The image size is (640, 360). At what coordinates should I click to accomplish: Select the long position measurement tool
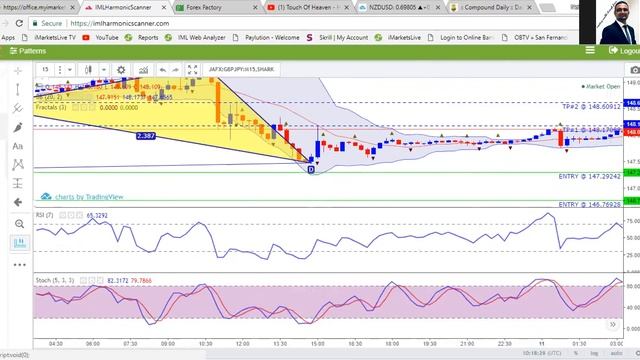(x=18, y=183)
